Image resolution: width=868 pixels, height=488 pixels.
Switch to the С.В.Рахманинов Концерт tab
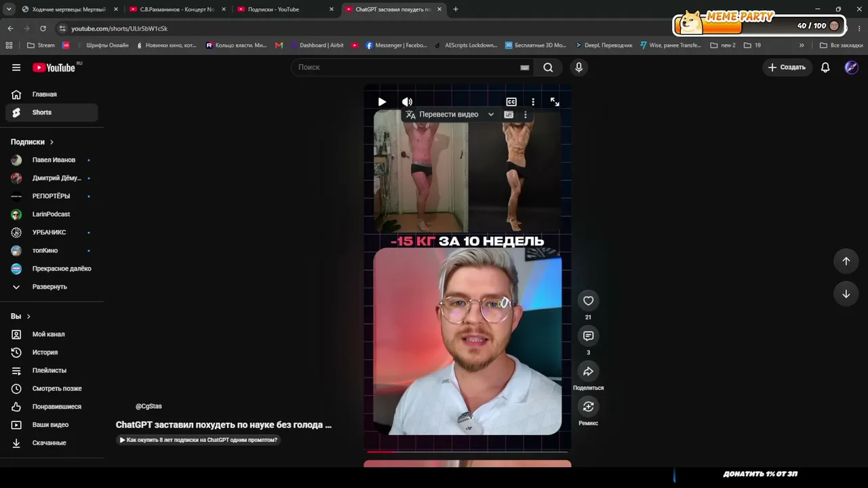178,9
